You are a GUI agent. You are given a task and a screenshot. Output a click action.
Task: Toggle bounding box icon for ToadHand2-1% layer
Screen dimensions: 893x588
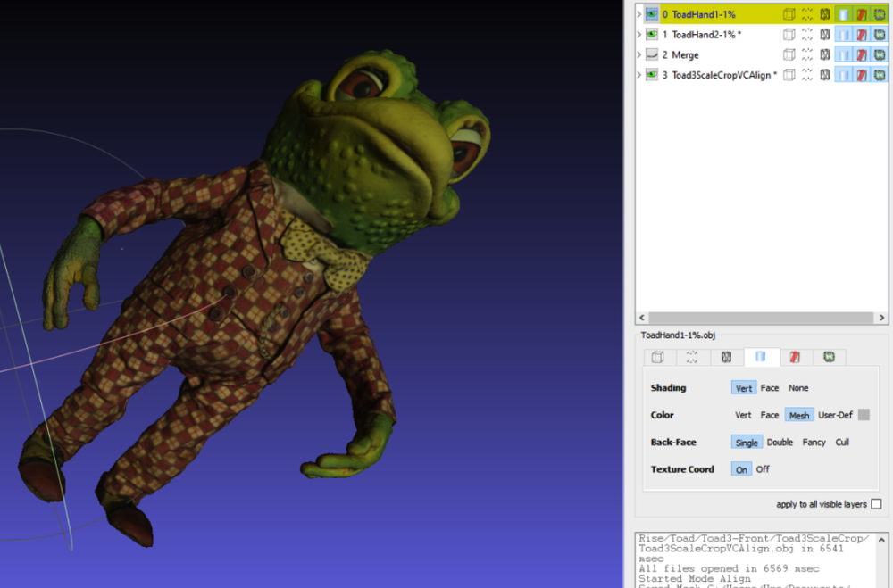(789, 35)
